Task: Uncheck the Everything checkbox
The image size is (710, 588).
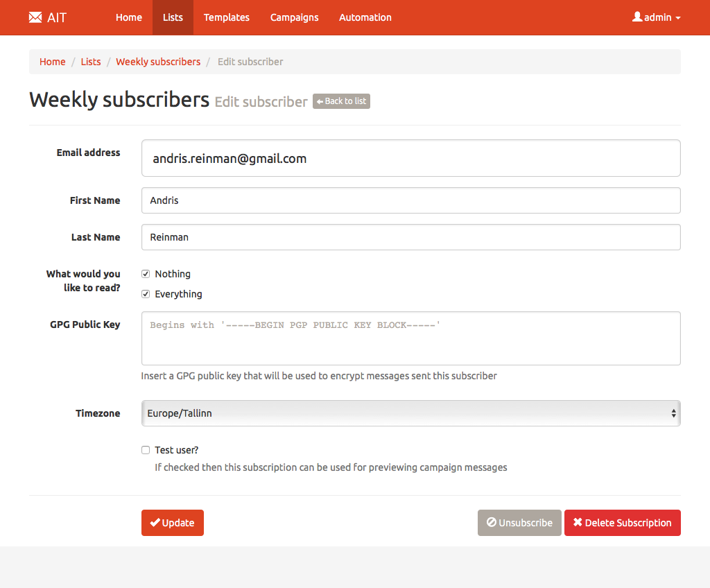Action: [146, 294]
